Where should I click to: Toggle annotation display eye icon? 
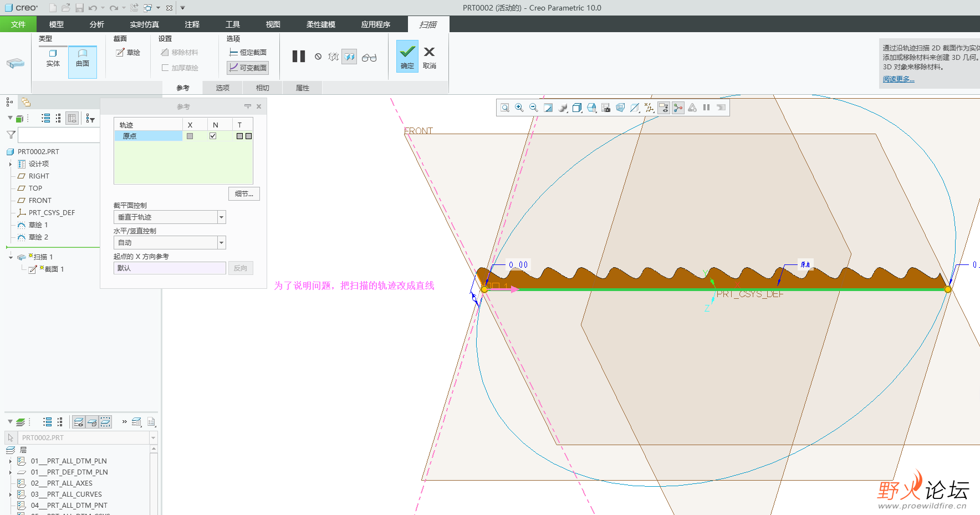(663, 108)
